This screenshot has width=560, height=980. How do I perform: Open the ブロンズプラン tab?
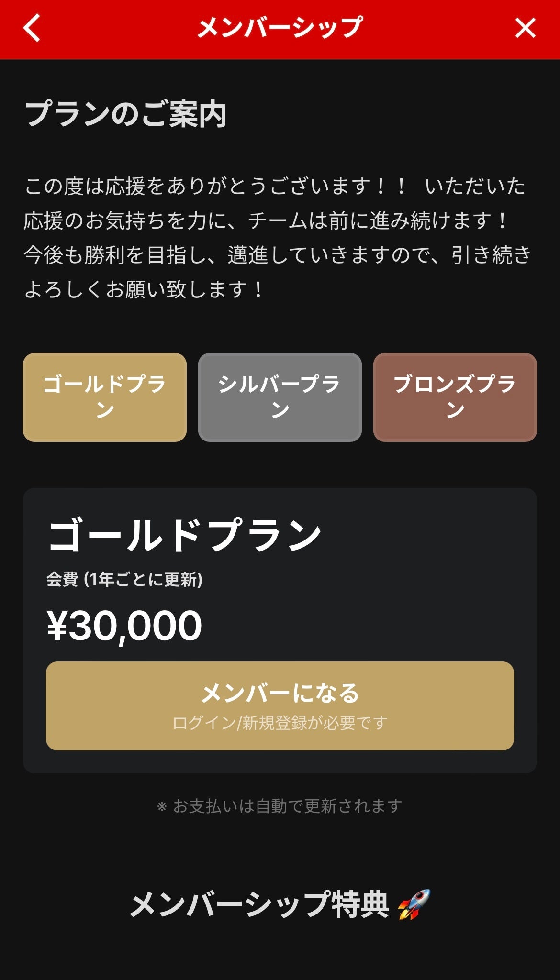(455, 397)
